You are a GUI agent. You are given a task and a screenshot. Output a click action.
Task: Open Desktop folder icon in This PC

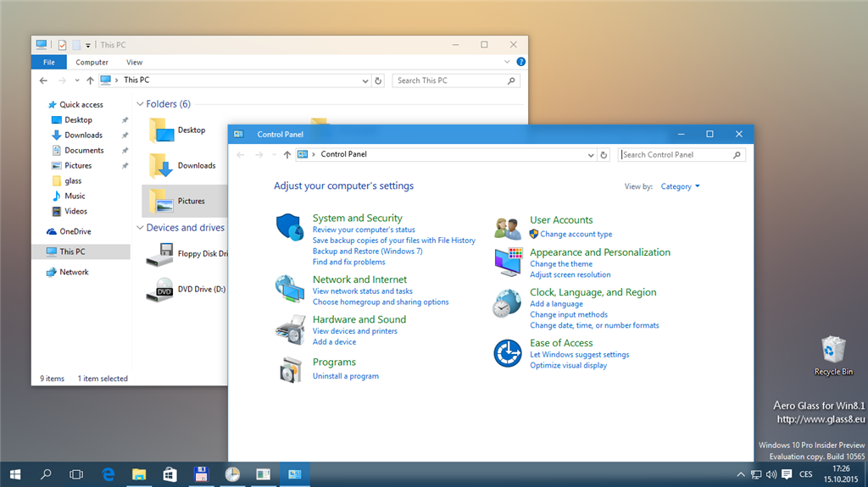pyautogui.click(x=162, y=130)
